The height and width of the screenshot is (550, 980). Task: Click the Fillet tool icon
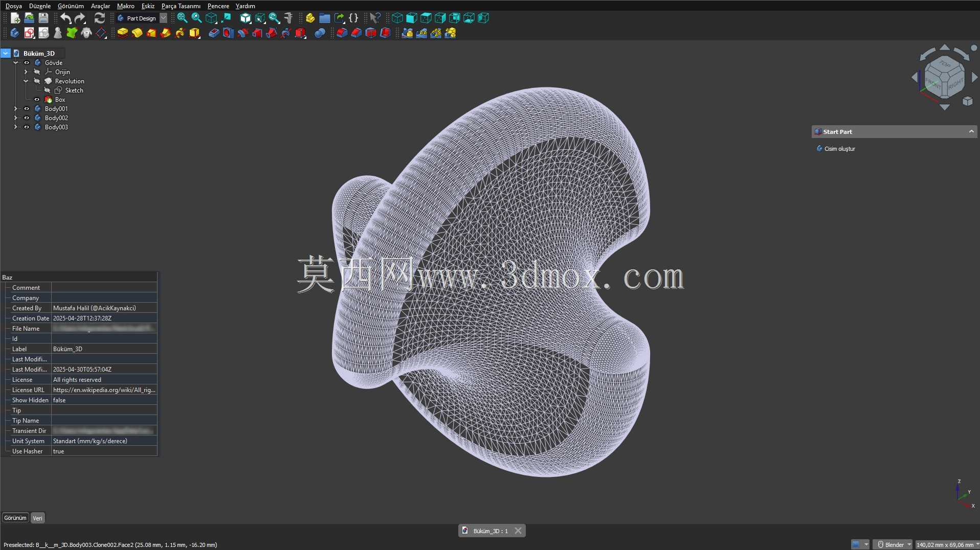click(342, 33)
